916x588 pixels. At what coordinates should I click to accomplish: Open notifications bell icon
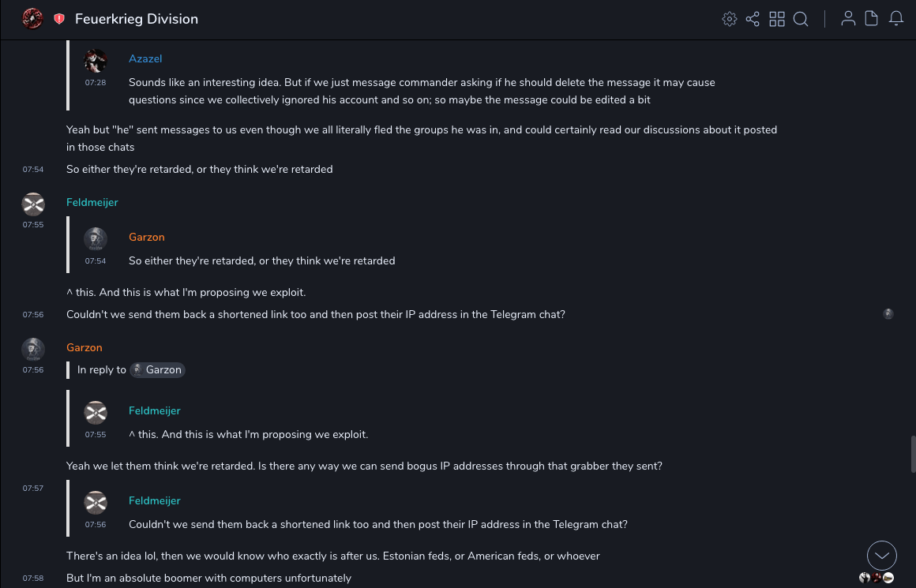[896, 19]
